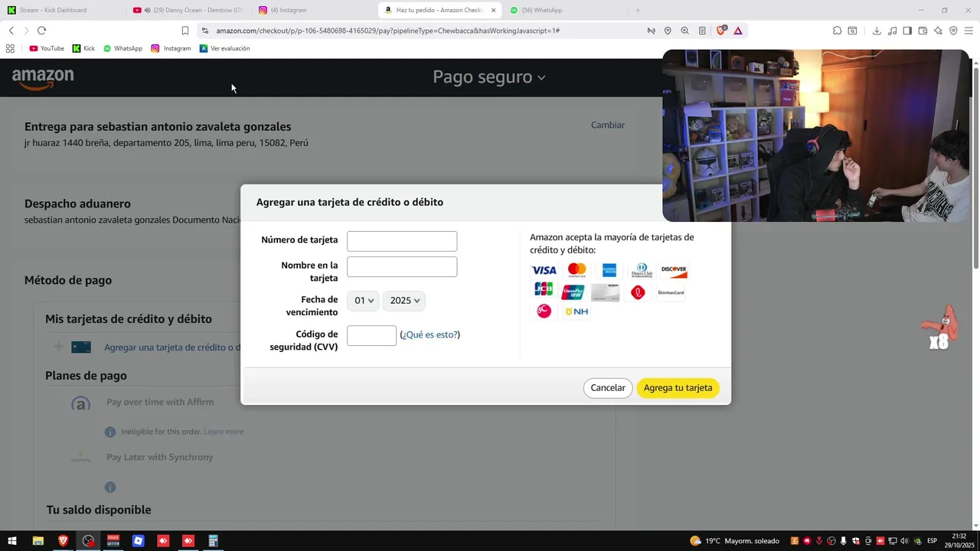The image size is (980, 551).
Task: Click the browser back arrow
Action: pyautogui.click(x=11, y=31)
